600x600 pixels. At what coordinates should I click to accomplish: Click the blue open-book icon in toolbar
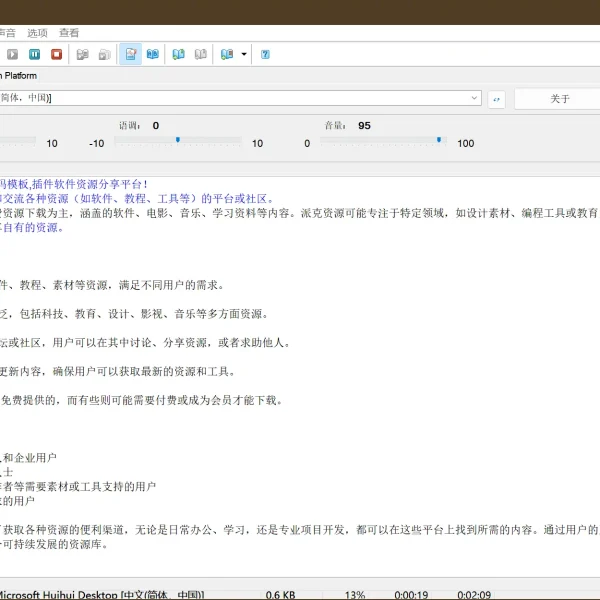[x=152, y=54]
